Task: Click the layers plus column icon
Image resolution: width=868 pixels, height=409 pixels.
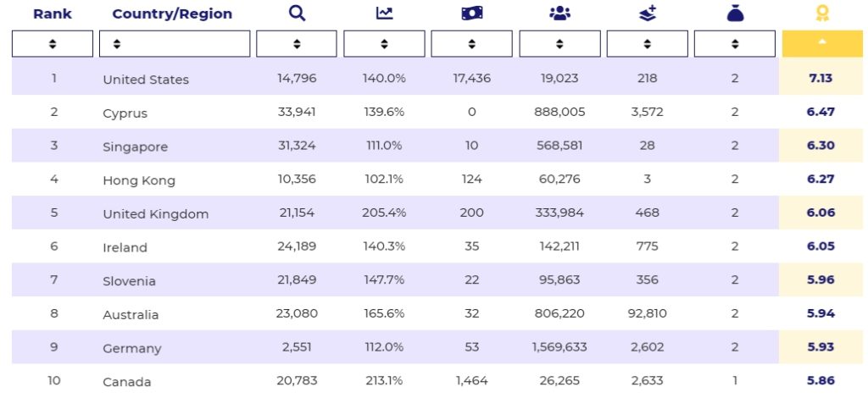Action: (x=647, y=14)
